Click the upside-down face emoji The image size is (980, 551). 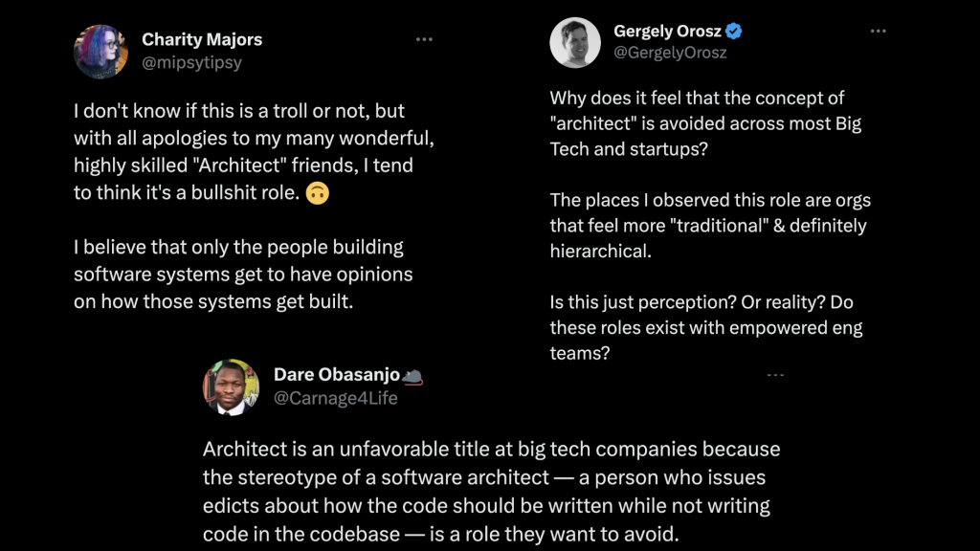pyautogui.click(x=318, y=193)
